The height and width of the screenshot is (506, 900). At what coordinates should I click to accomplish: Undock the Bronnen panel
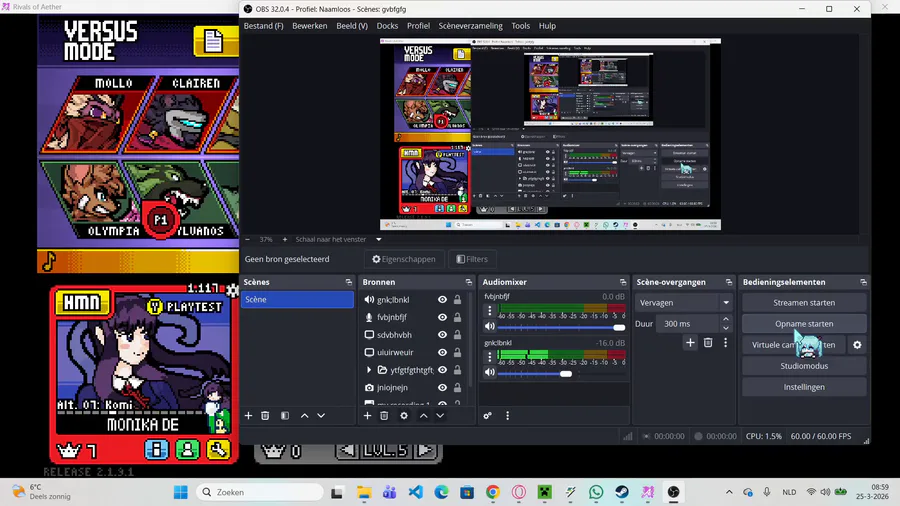468,282
